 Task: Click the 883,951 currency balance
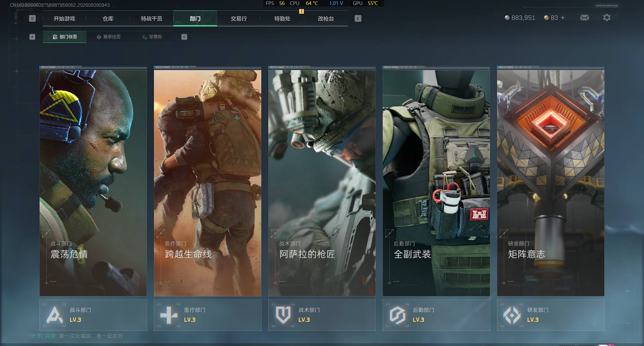point(523,18)
